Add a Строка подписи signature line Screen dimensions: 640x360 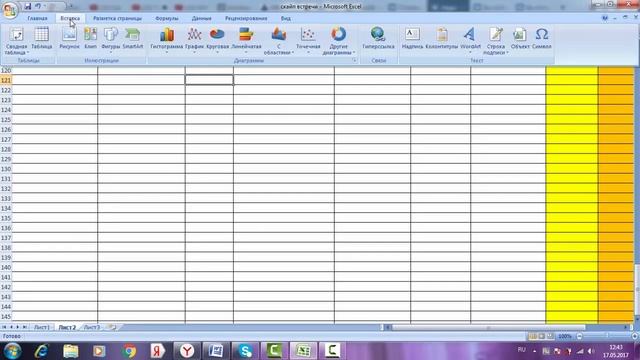pos(496,41)
